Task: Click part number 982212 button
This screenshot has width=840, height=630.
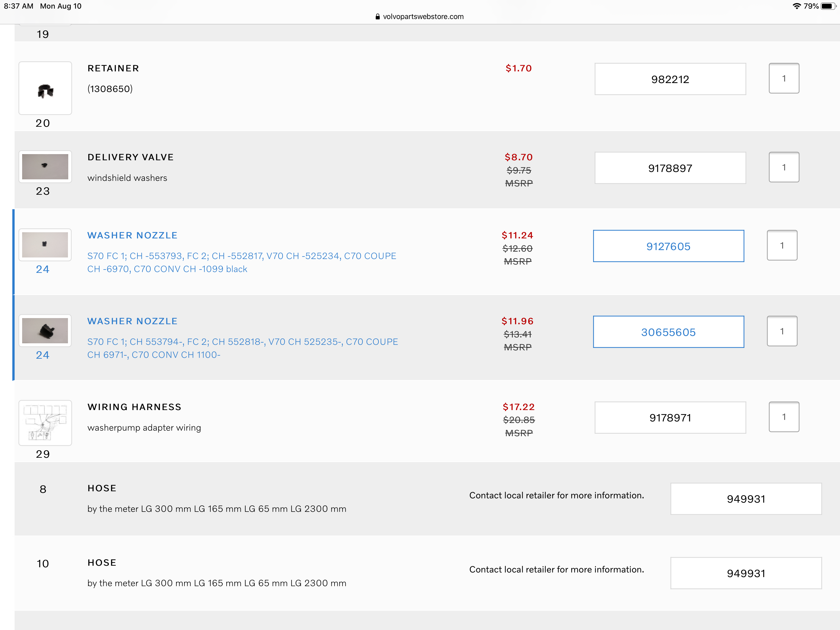Action: (670, 79)
